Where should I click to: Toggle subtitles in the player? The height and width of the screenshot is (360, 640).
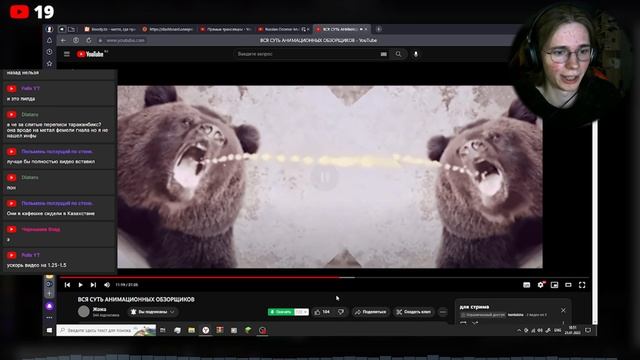click(527, 285)
